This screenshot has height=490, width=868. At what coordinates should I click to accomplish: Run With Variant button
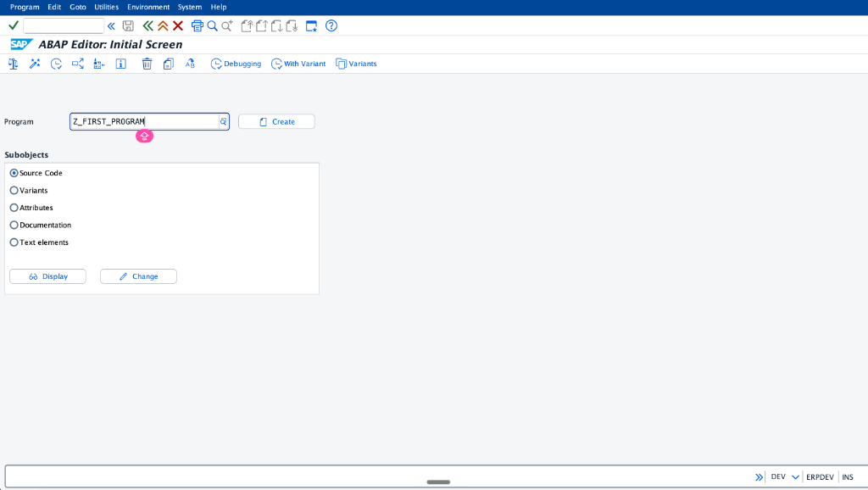(x=298, y=64)
